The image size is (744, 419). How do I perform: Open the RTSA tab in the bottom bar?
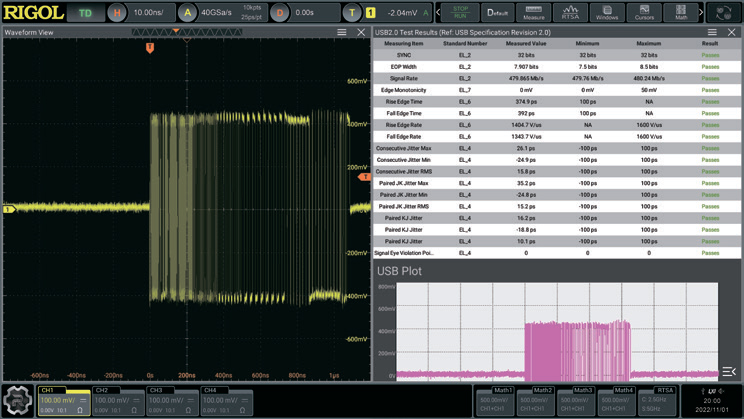coord(657,401)
